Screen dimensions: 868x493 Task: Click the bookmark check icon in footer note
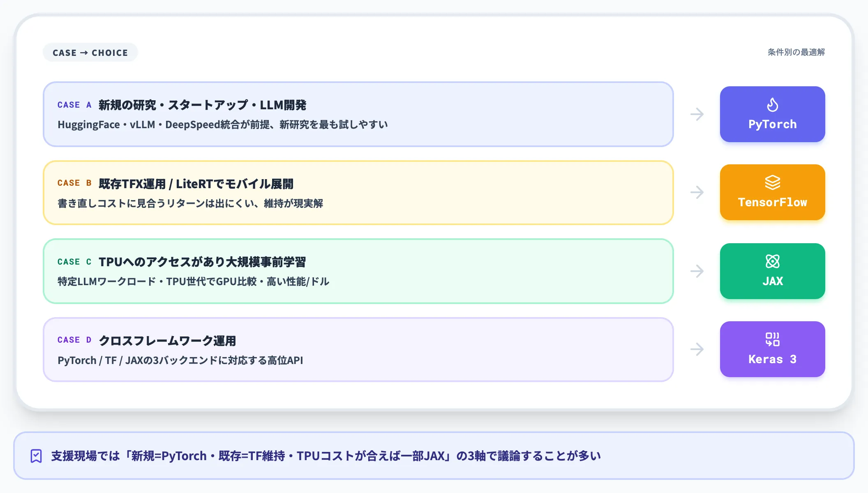[x=36, y=456]
